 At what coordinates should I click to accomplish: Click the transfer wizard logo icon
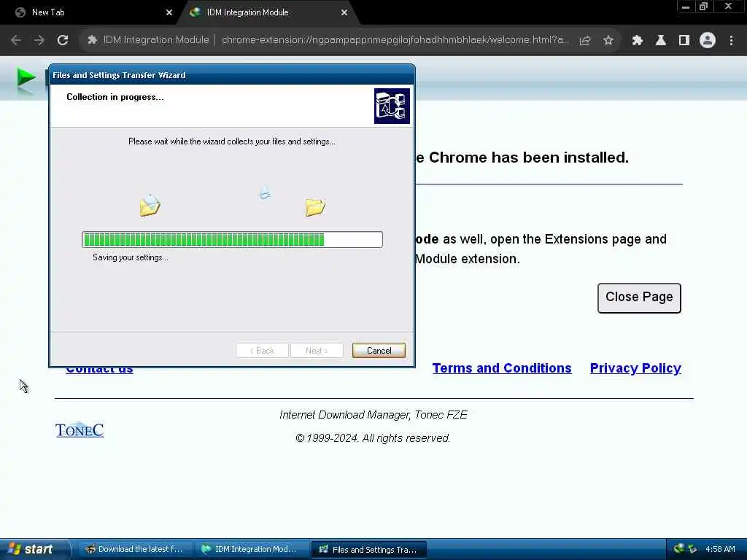coord(392,106)
